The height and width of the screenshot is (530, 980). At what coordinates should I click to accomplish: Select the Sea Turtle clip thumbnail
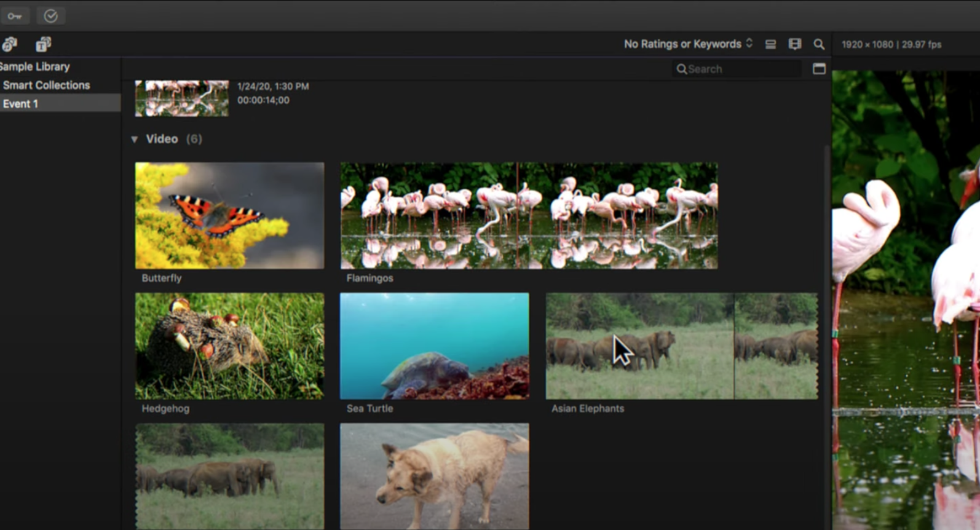pyautogui.click(x=434, y=346)
